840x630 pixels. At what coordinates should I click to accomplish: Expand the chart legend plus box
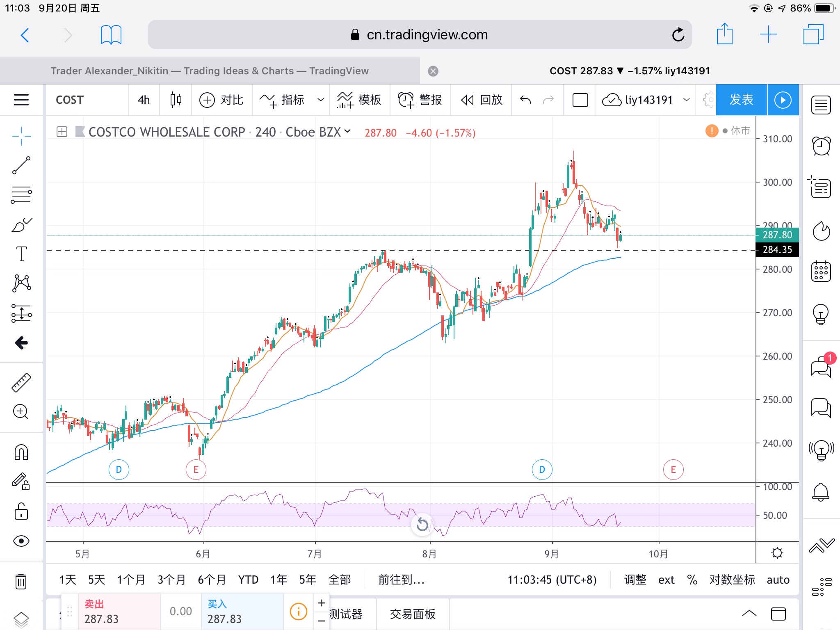click(62, 132)
